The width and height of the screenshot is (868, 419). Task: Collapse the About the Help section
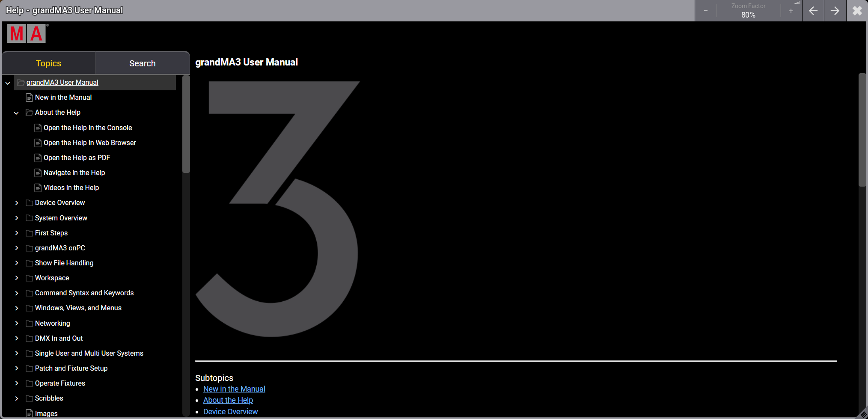16,113
